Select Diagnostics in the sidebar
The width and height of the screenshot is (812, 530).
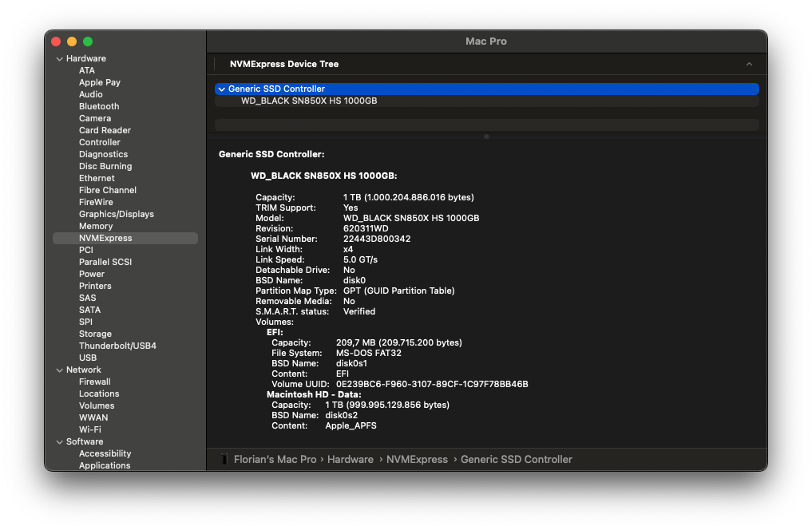click(103, 154)
